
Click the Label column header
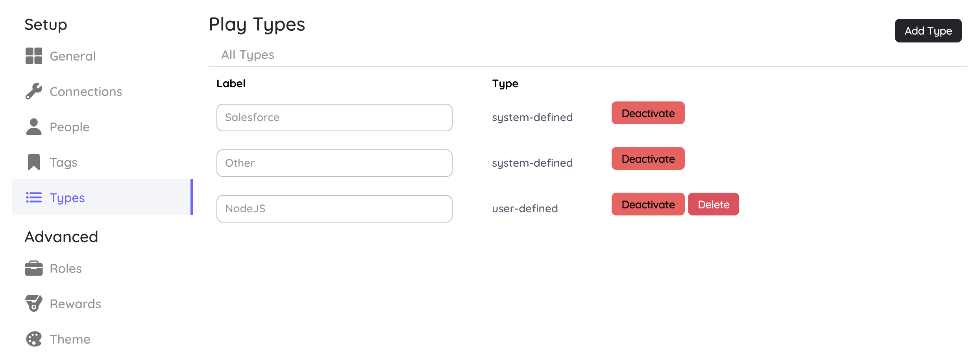click(231, 83)
